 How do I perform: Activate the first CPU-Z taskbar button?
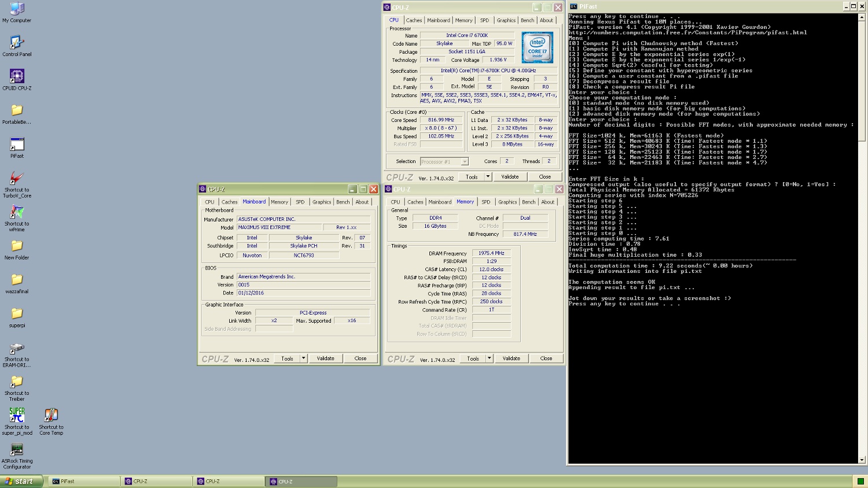coord(157,481)
